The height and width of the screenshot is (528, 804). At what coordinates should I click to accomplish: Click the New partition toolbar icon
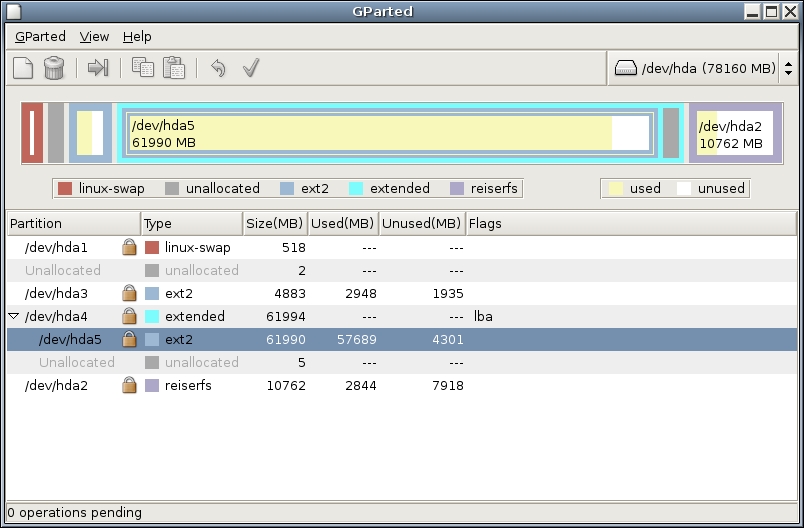23,68
